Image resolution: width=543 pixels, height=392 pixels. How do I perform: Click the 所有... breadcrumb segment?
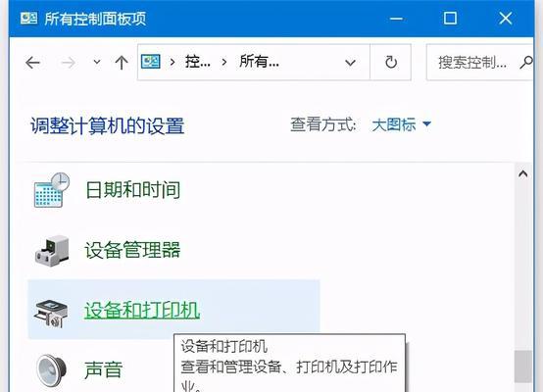259,62
